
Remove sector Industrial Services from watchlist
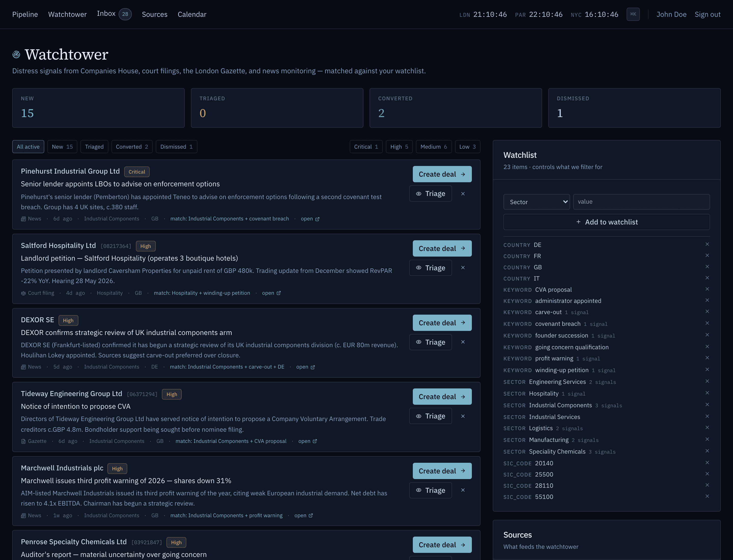(707, 416)
